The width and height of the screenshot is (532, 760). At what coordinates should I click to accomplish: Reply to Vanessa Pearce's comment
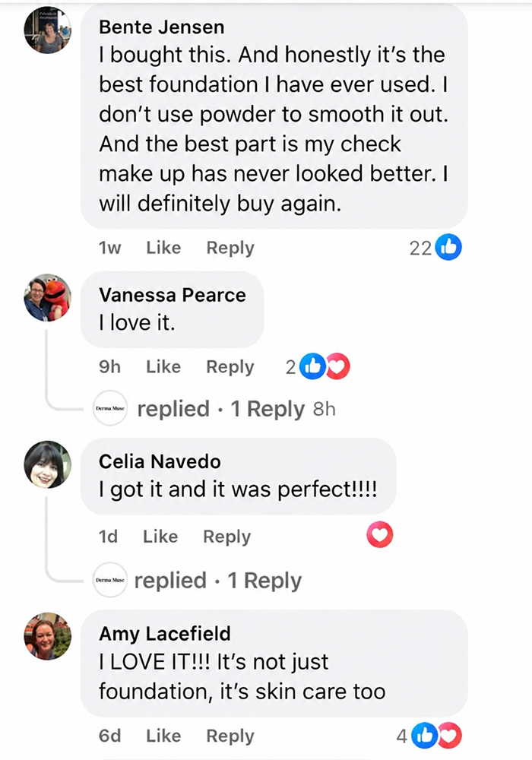coord(230,367)
